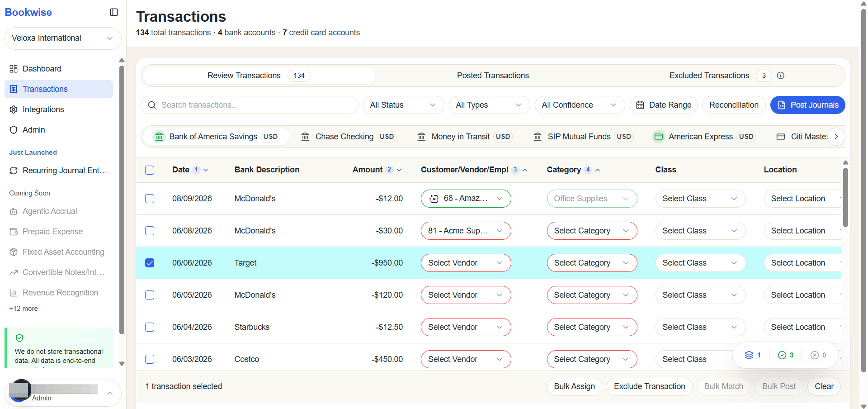
Task: Click the sidebar scroll-down arrow
Action: pyautogui.click(x=122, y=364)
